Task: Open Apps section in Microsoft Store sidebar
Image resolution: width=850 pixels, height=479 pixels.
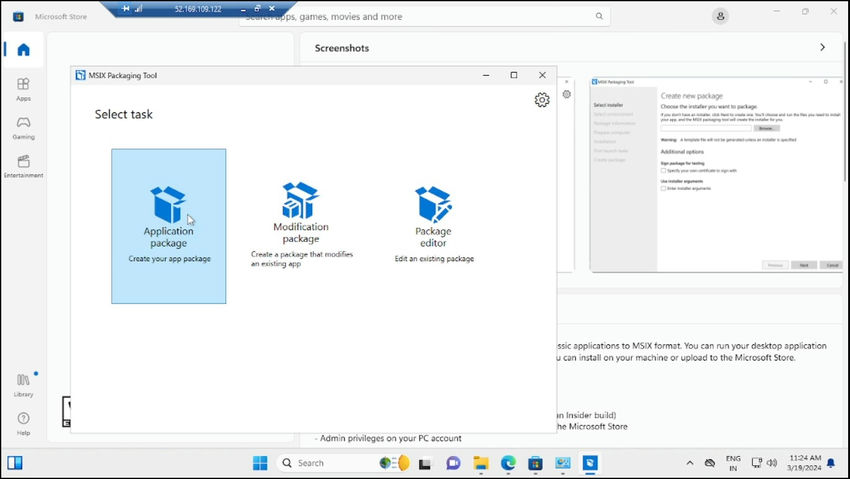Action: coord(23,89)
